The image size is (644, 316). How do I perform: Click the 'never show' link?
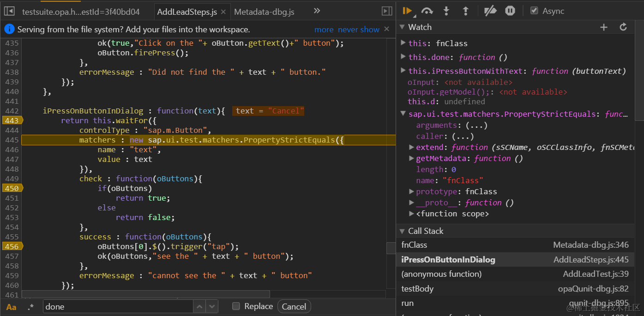[x=359, y=30]
